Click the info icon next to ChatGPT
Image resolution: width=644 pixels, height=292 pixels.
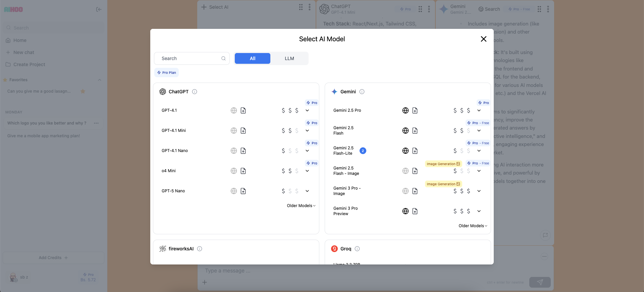pyautogui.click(x=195, y=92)
